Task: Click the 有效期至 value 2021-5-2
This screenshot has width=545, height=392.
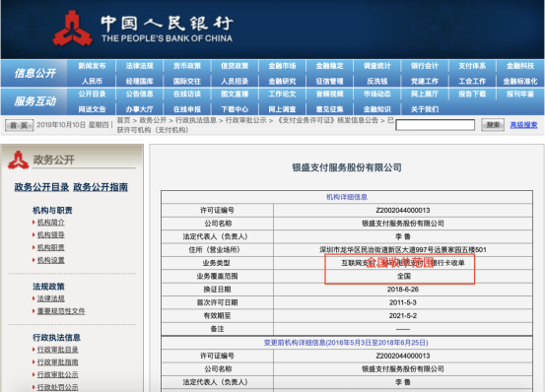Action: tap(403, 315)
